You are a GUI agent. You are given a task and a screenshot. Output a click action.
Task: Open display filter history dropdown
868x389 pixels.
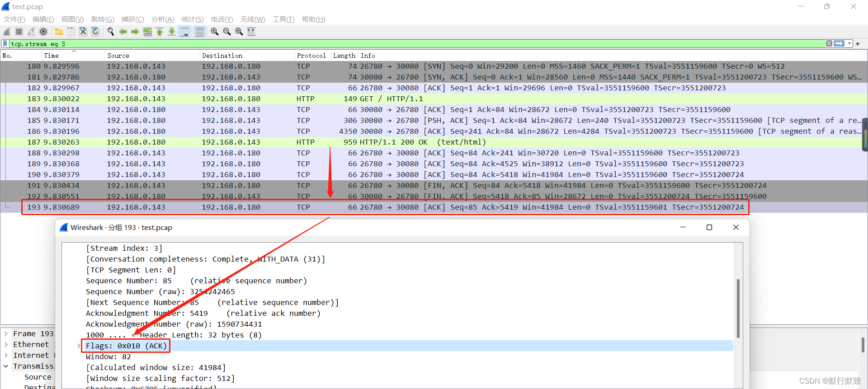click(849, 44)
